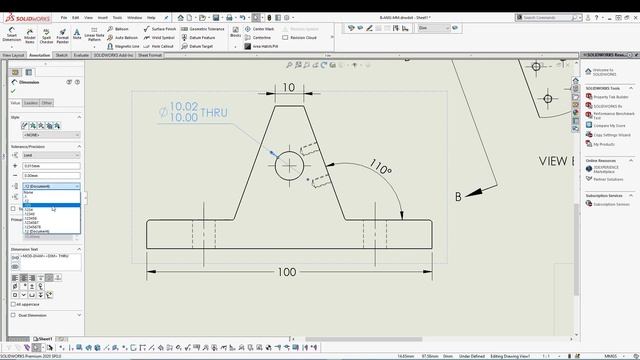Click the Auto Balloon command
This screenshot has height=360, width=640.
[x=122, y=38]
